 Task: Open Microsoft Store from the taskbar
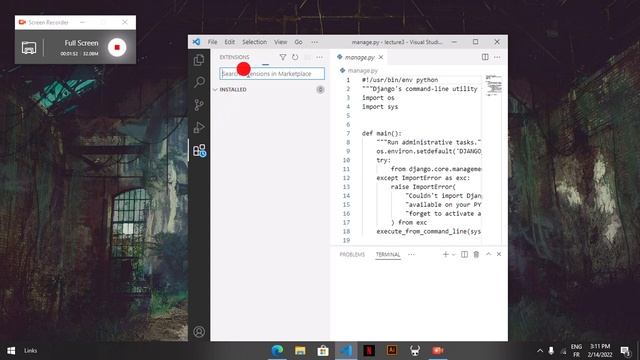323,351
